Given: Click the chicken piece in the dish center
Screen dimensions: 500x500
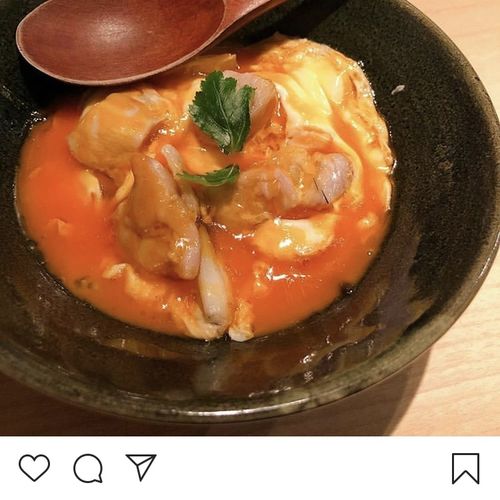Looking at the screenshot, I should click(163, 213).
